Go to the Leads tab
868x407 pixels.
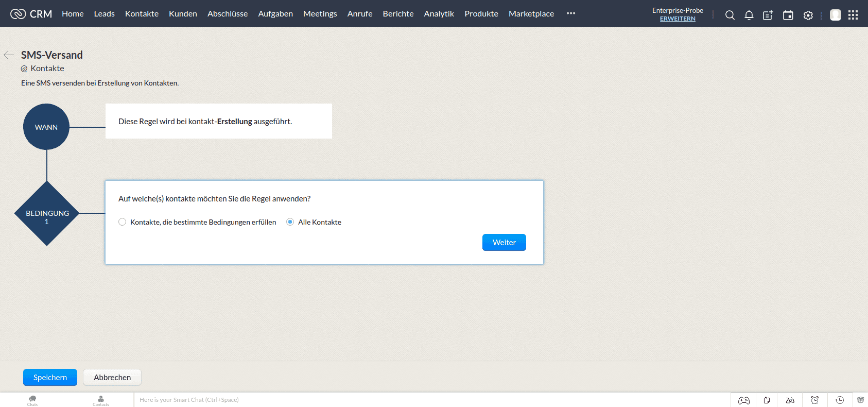click(104, 14)
